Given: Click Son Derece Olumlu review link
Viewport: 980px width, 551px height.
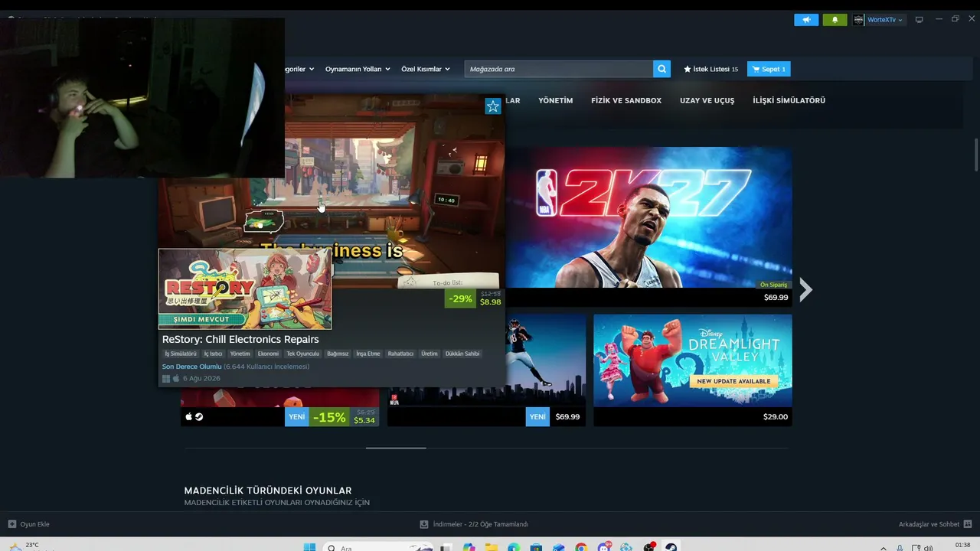Looking at the screenshot, I should tap(191, 367).
